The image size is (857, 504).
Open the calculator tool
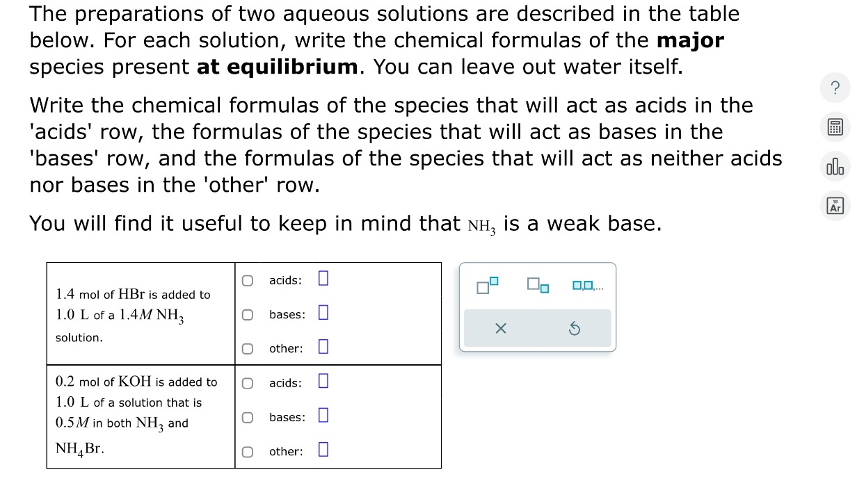click(x=835, y=127)
